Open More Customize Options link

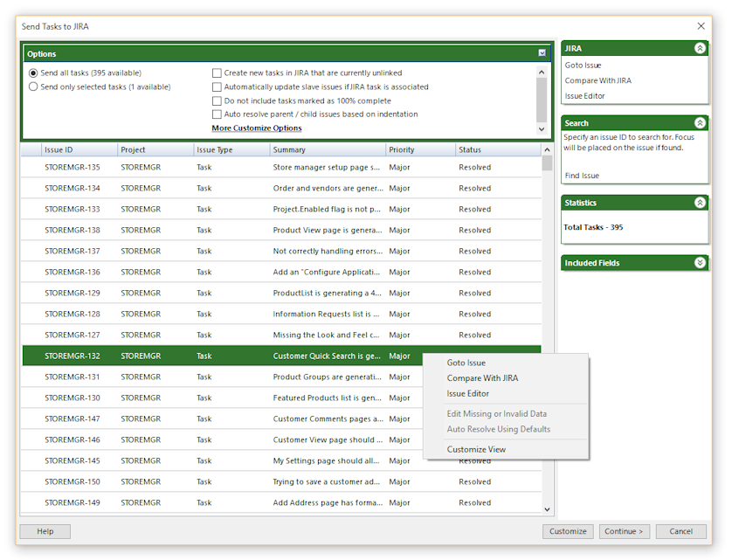pyautogui.click(x=257, y=128)
